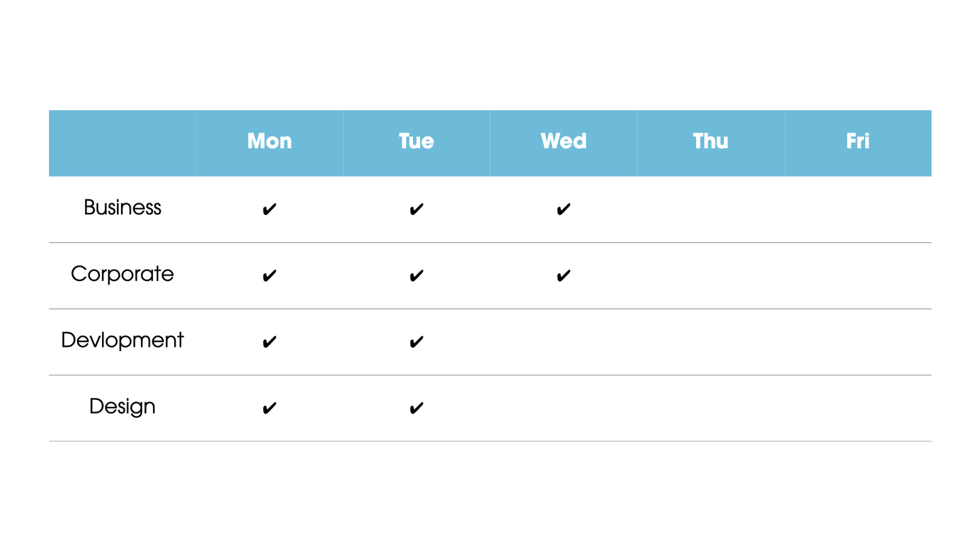
Task: Click the Design row Tue checkmark
Action: click(x=416, y=408)
